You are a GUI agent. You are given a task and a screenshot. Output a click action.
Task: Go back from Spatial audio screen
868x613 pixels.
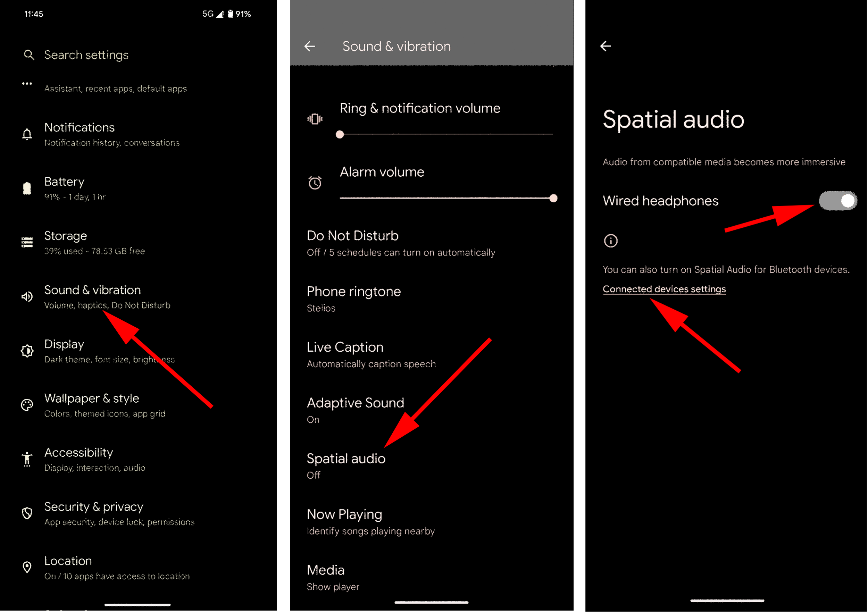coord(606,46)
